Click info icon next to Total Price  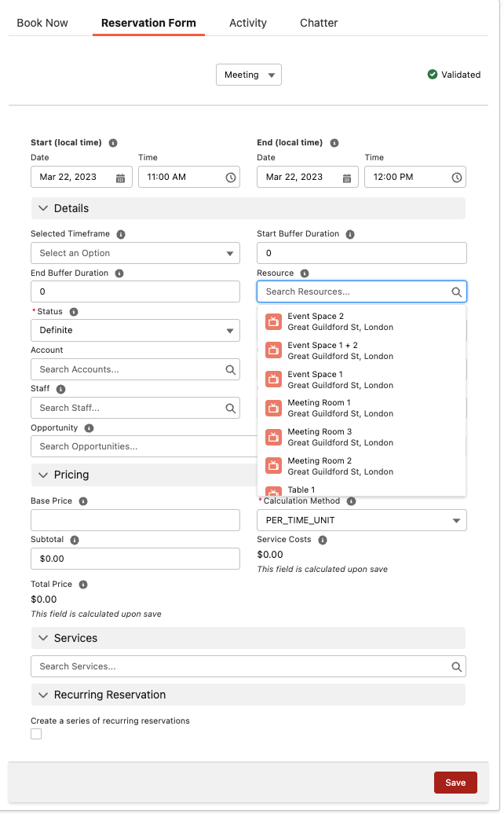tap(83, 585)
